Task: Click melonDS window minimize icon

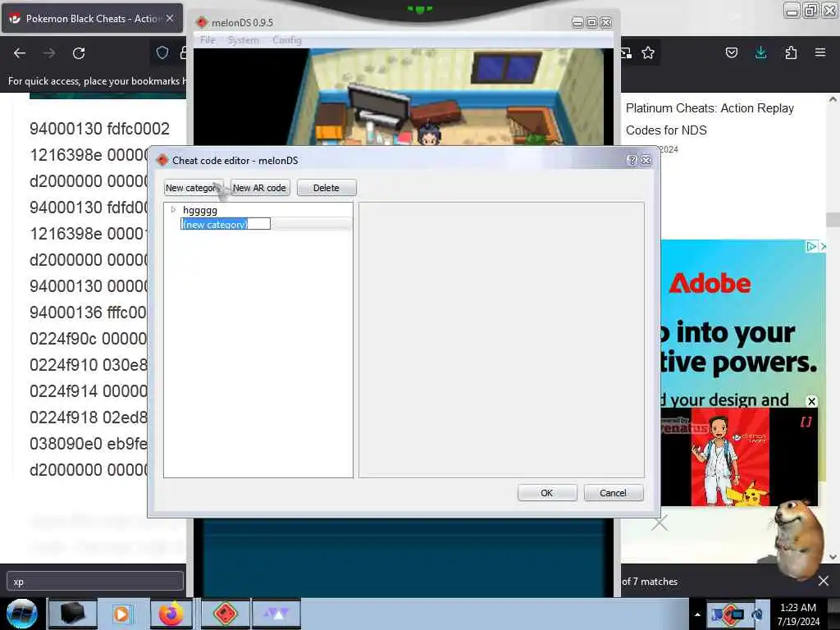Action: tap(577, 22)
